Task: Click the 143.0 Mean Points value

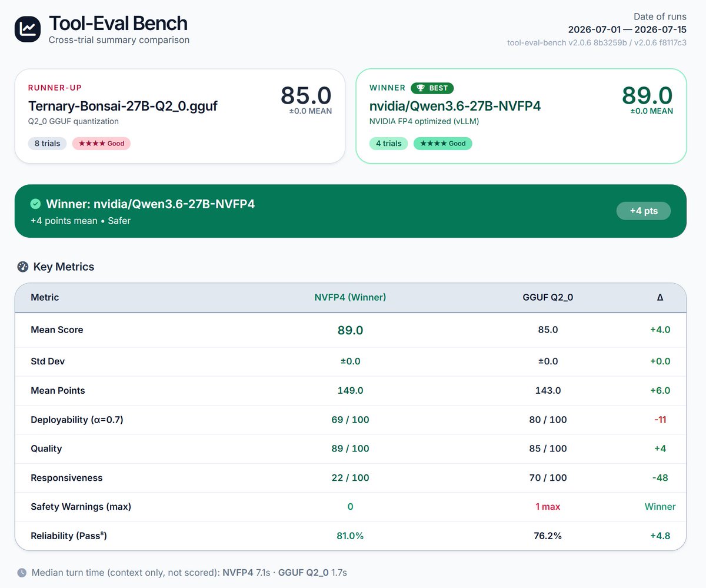Action: pyautogui.click(x=548, y=390)
